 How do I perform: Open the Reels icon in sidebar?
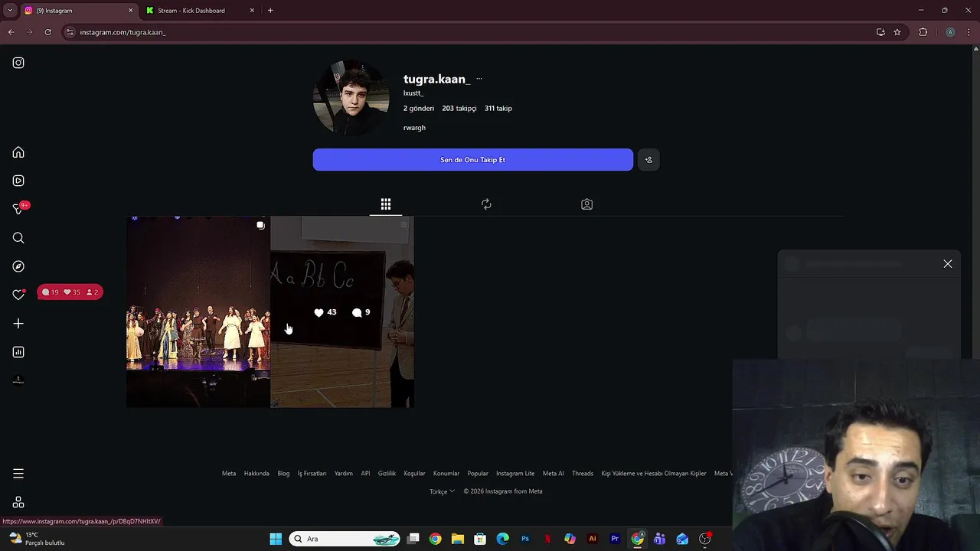click(18, 181)
